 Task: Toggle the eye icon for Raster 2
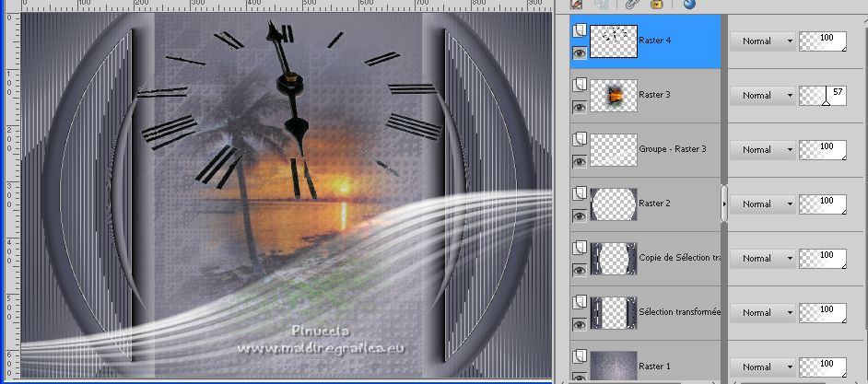click(580, 215)
